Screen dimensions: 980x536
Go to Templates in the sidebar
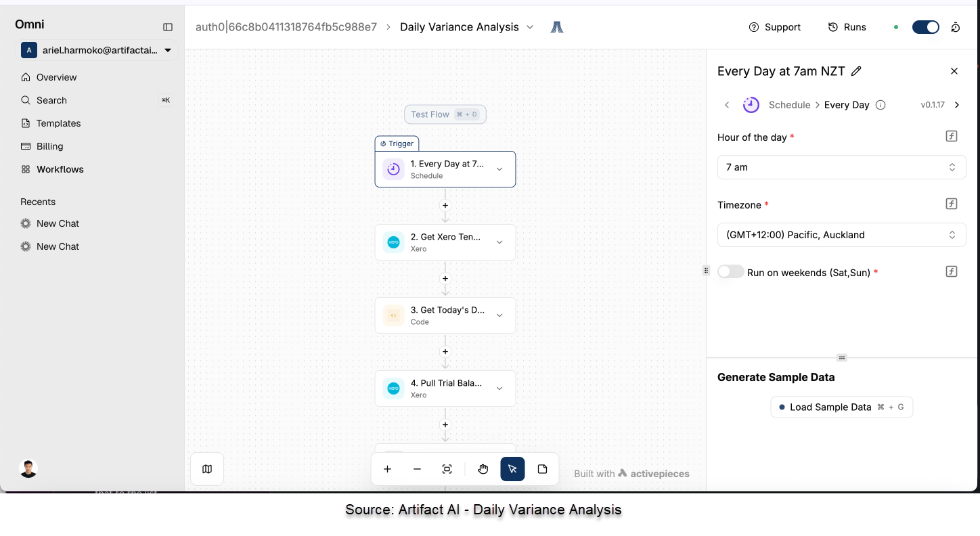pos(58,123)
